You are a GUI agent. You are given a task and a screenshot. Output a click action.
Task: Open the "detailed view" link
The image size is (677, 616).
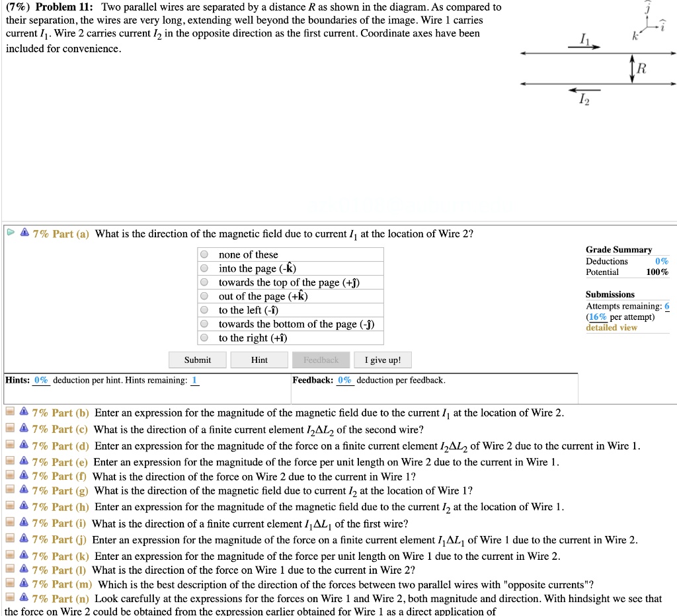(x=611, y=327)
